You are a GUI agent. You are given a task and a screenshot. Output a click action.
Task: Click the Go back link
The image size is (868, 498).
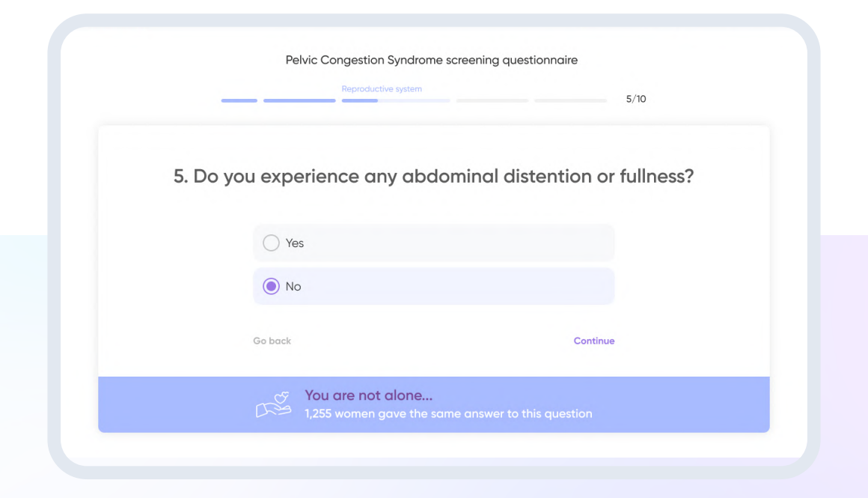272,341
